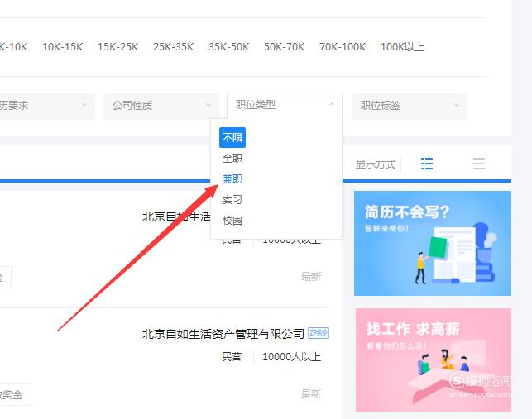Image resolution: width=532 pixels, height=419 pixels.
Task: Open the 职位标签 dropdown
Action: click(410, 106)
